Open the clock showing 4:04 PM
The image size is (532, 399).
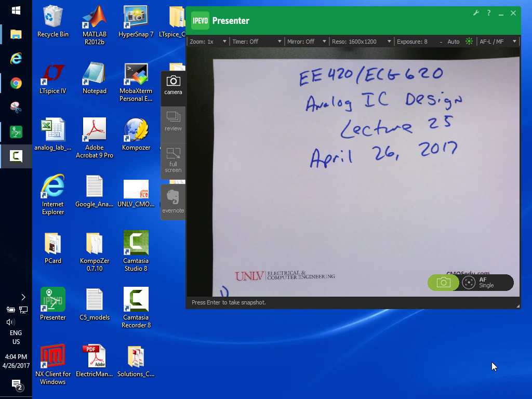click(16, 361)
